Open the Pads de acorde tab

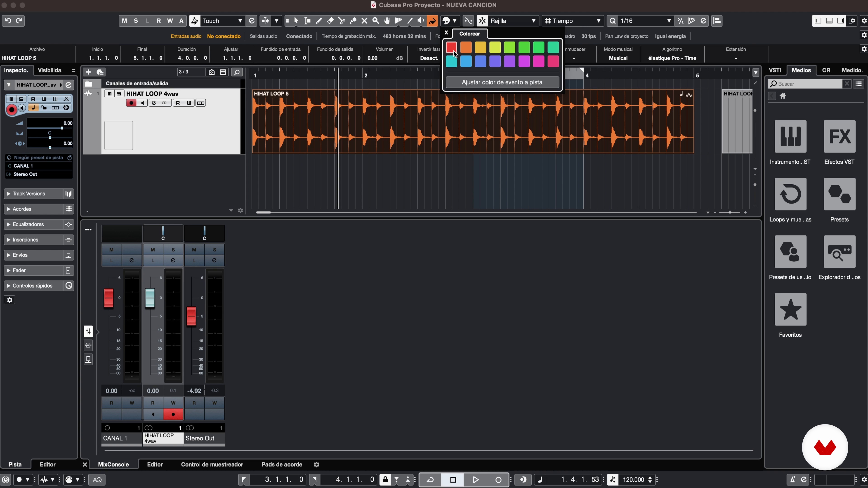tap(282, 465)
